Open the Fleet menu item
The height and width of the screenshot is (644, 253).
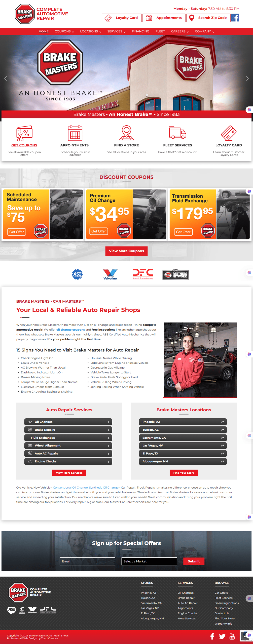[x=160, y=31]
